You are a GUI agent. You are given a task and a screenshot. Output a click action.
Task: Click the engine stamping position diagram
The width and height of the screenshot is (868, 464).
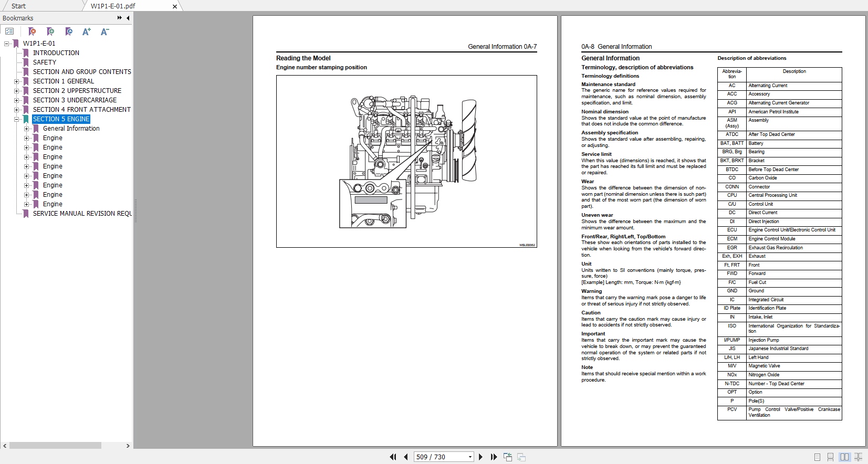click(406, 161)
